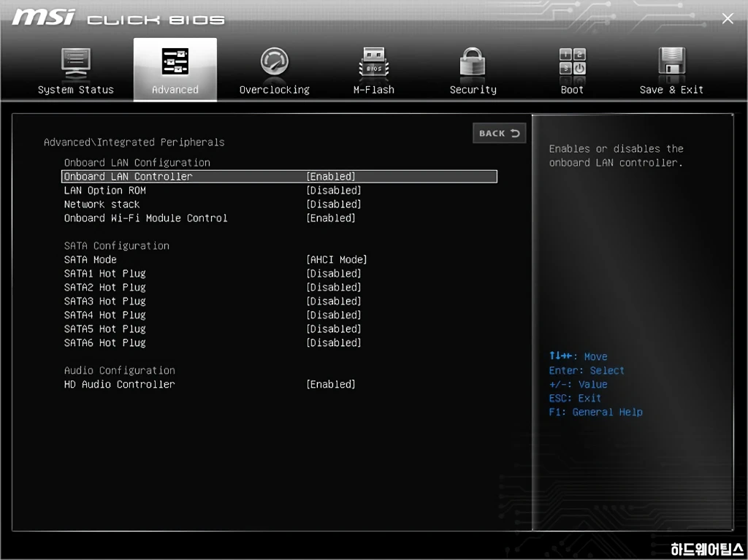
Task: Select the Network stack setting
Action: point(102,204)
